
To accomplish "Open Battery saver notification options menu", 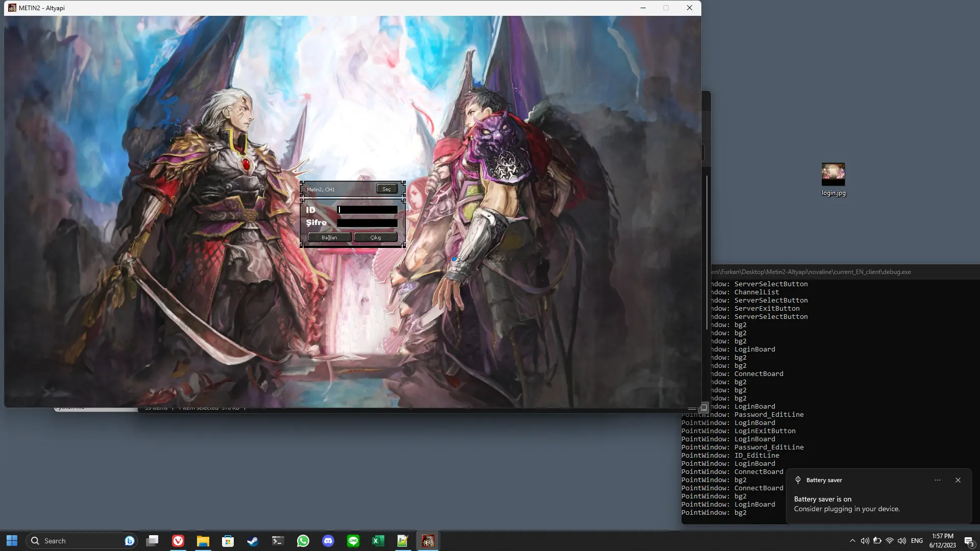I will tap(938, 480).
